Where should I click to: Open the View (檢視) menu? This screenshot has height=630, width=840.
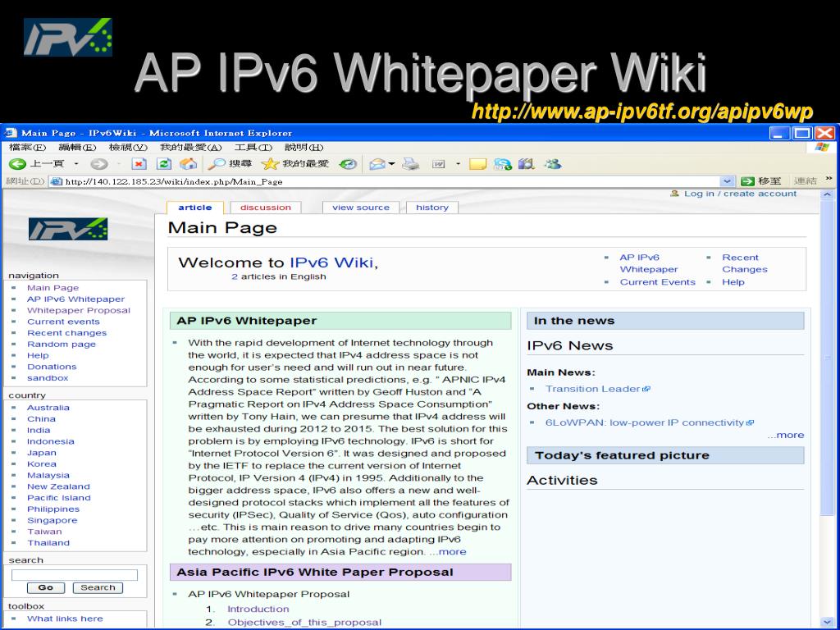coord(128,148)
